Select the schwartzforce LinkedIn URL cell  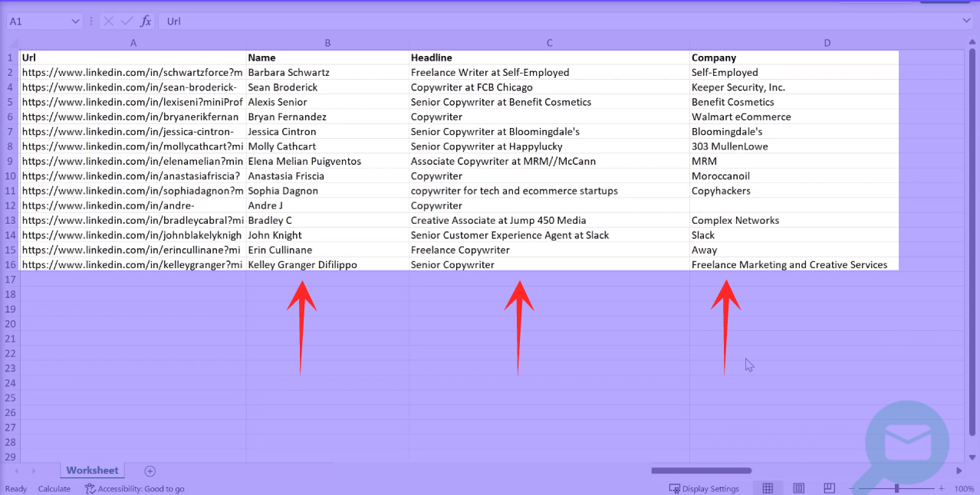[x=133, y=72]
